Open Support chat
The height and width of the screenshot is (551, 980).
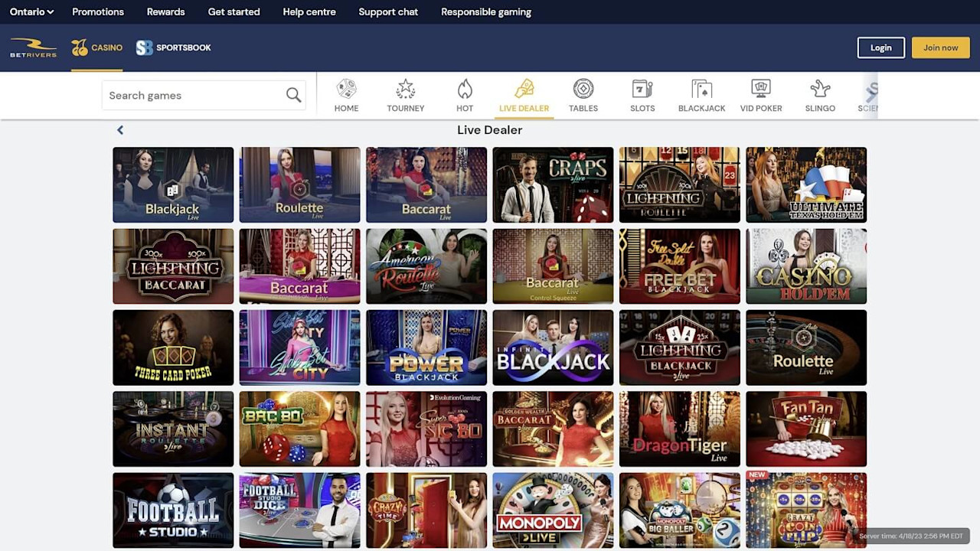point(388,11)
